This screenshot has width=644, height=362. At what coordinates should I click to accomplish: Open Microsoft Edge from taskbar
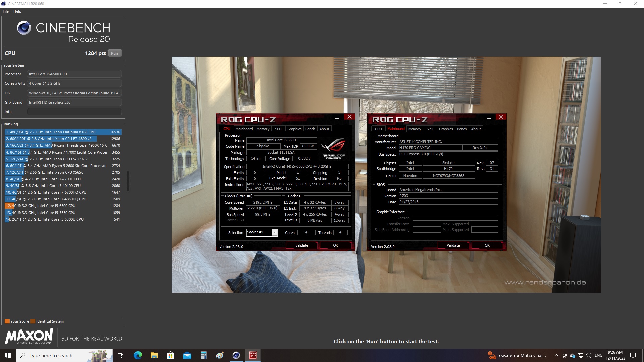coord(138,355)
